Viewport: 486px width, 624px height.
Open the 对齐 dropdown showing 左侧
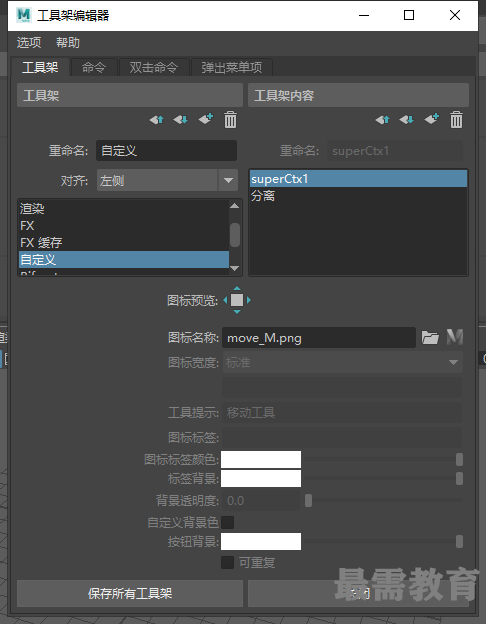(167, 180)
